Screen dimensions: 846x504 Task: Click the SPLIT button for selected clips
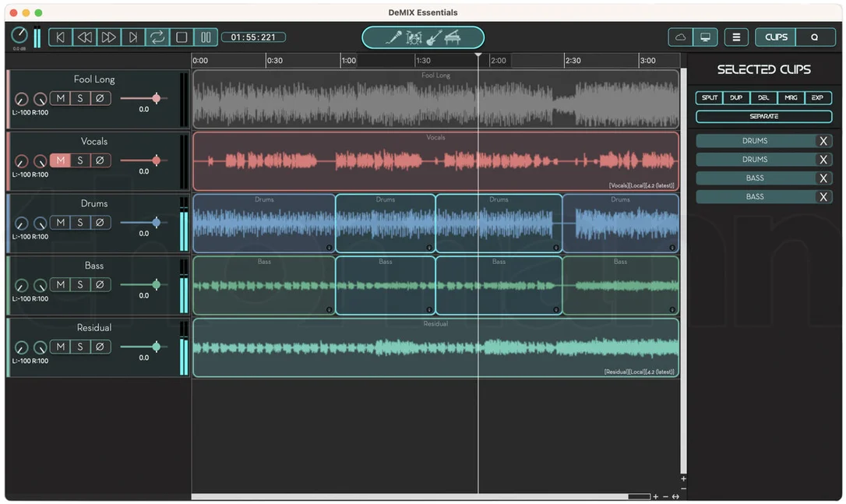click(709, 97)
